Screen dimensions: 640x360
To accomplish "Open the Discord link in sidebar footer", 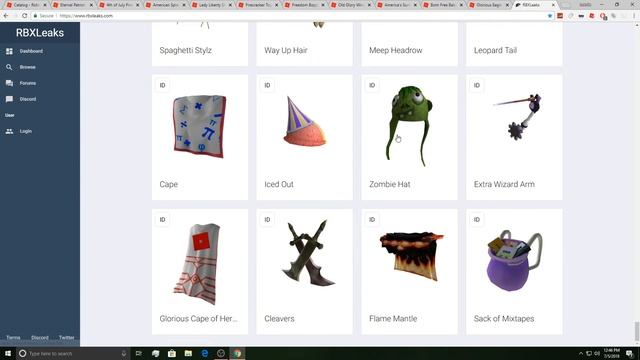I will point(40,338).
